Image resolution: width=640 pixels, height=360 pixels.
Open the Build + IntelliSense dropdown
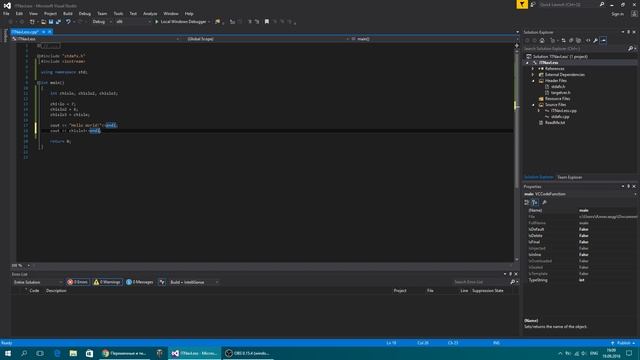point(194,282)
